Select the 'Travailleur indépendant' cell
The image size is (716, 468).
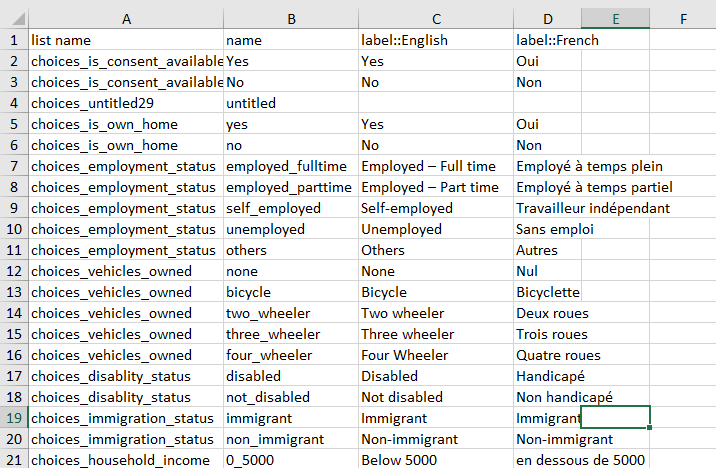[x=592, y=208]
